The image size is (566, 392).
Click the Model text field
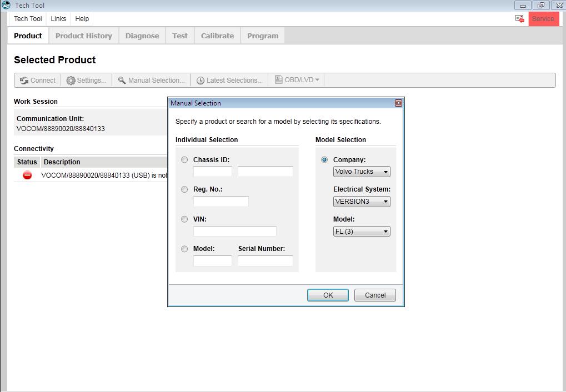tap(213, 261)
